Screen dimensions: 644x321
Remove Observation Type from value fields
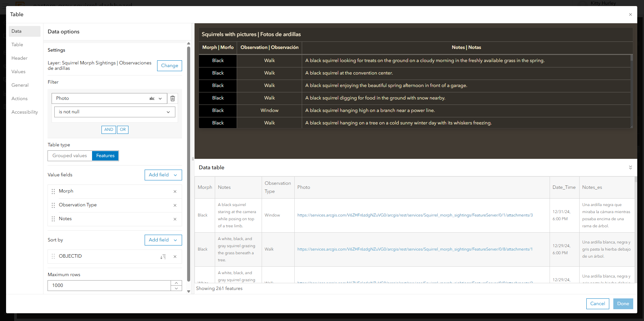tap(175, 205)
